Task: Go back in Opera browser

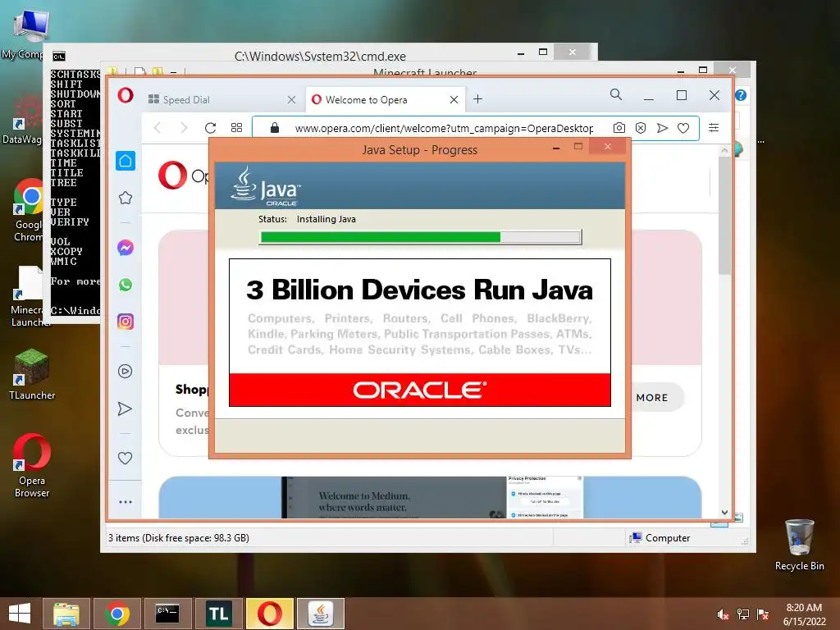Action: (157, 127)
